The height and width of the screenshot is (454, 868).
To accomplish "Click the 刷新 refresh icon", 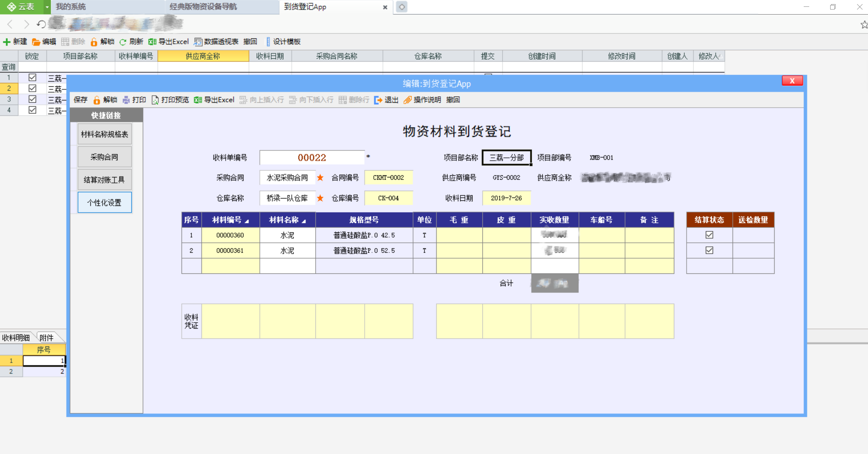I will click(123, 42).
